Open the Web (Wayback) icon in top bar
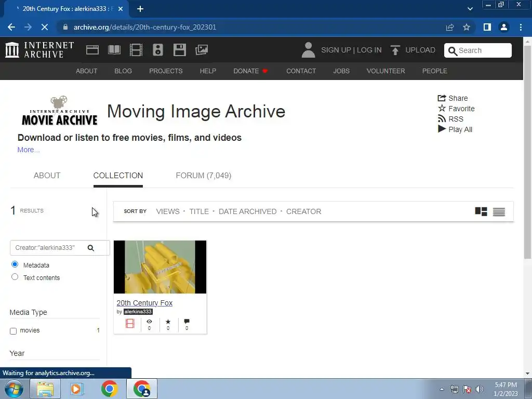The image size is (532, 399). click(92, 50)
